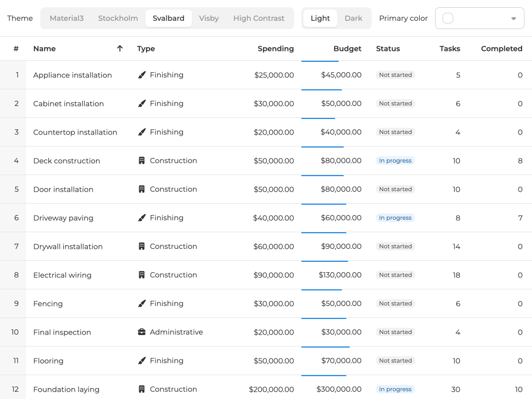The height and width of the screenshot is (399, 532).
Task: Click the paintbrush icon in Flooring row
Action: click(x=142, y=361)
